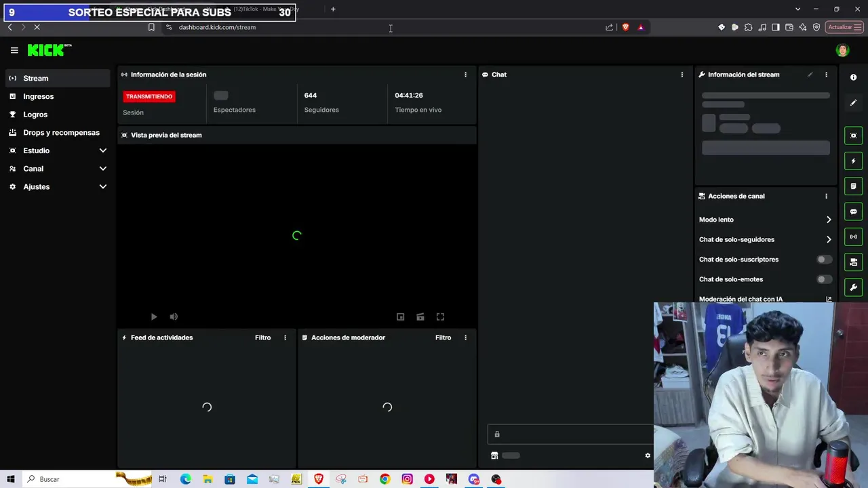This screenshot has width=868, height=488.
Task: Open external link for Moderación del chat con IA
Action: coord(829,299)
